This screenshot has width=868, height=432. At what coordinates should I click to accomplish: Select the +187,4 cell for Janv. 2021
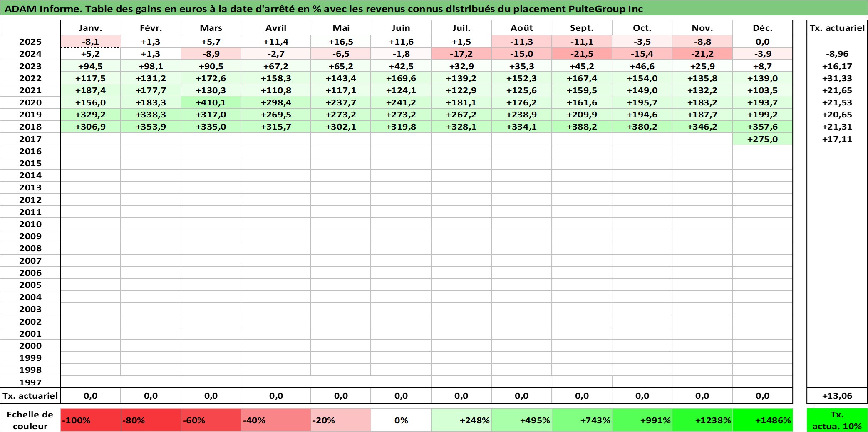pos(91,90)
